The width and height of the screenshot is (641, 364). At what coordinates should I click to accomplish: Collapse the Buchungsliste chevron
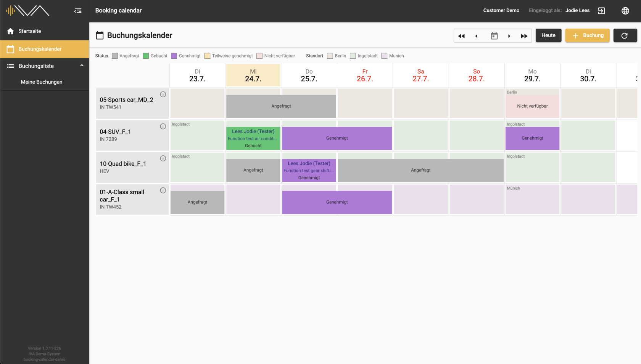[82, 66]
